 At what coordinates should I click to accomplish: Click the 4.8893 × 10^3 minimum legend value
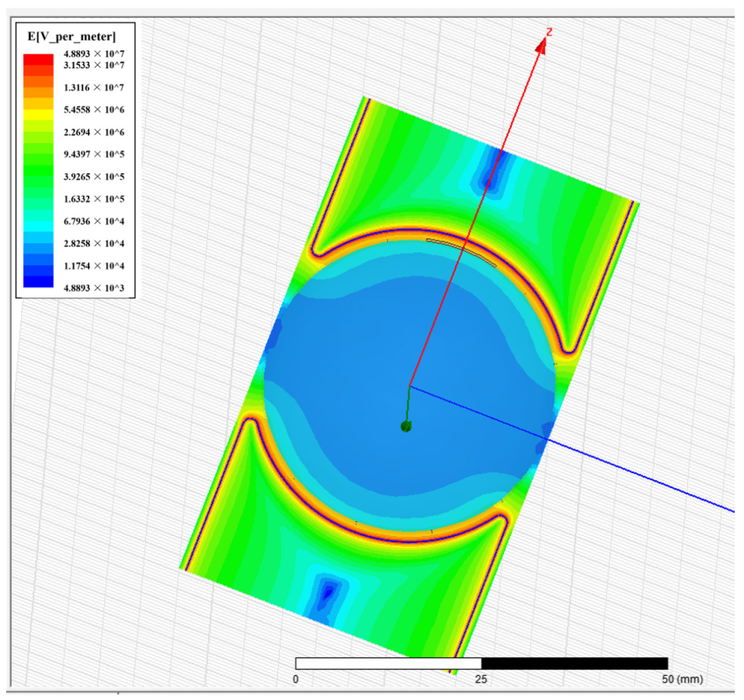pos(96,289)
